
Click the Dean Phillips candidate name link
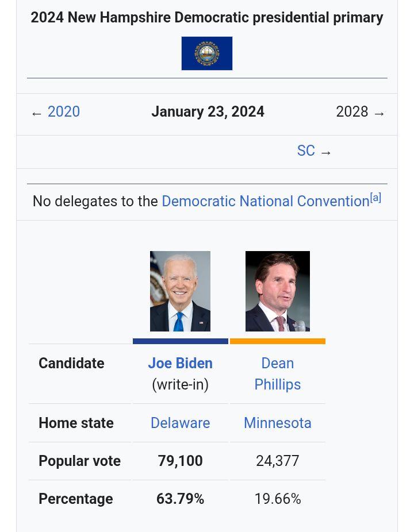tap(278, 374)
